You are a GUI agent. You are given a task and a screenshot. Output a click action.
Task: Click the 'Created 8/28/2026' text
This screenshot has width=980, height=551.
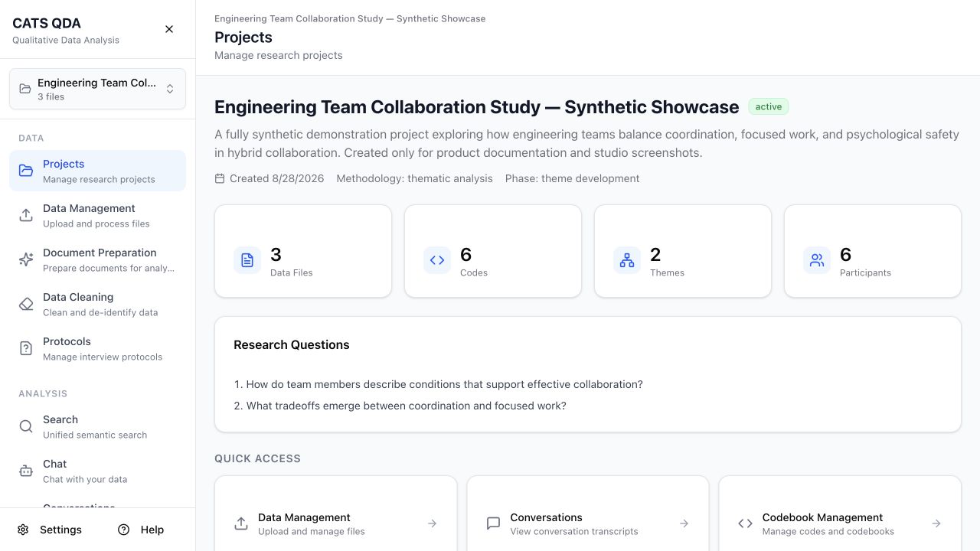(276, 178)
